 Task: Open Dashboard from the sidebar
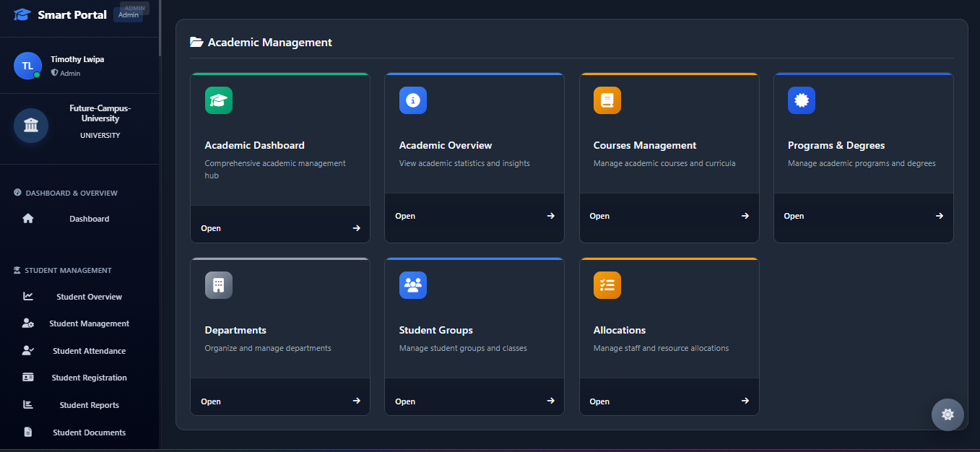tap(89, 219)
